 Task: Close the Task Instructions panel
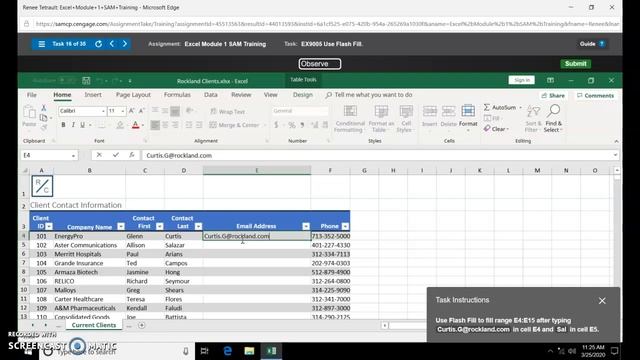tap(602, 301)
